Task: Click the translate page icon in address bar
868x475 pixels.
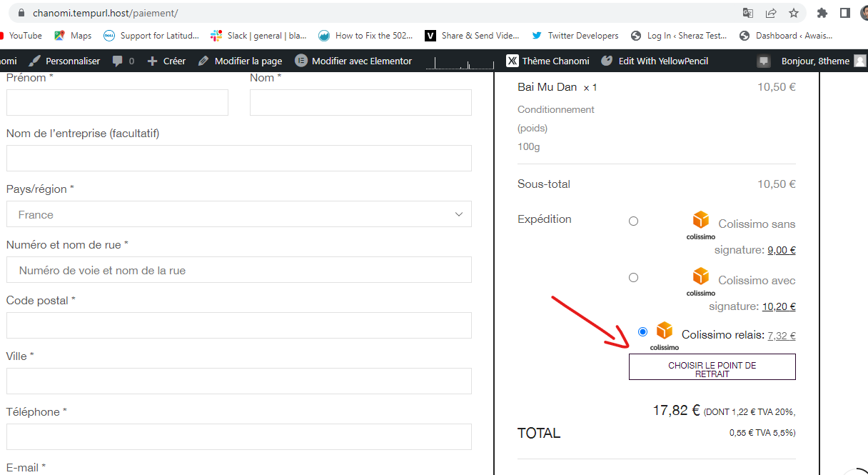Action: coord(747,13)
